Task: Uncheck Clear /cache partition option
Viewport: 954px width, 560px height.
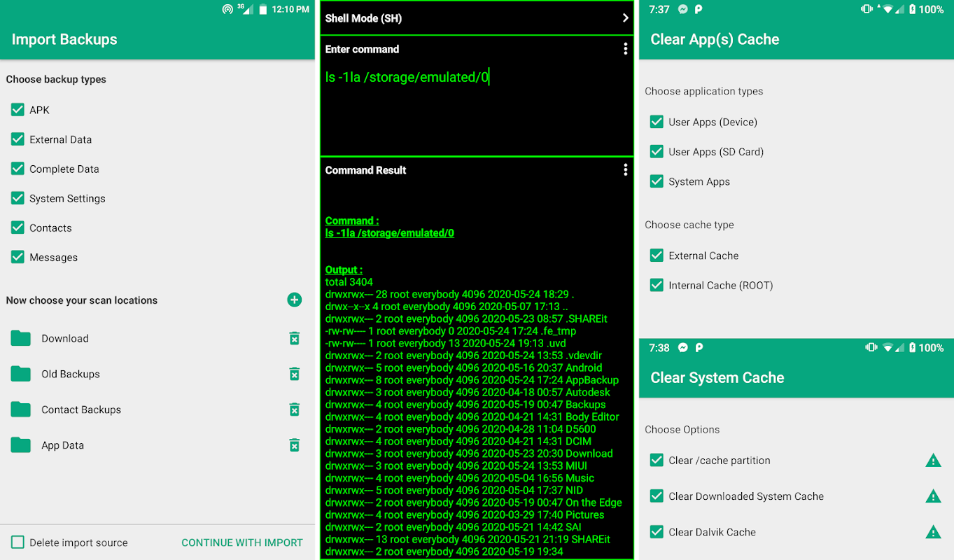Action: click(x=657, y=460)
